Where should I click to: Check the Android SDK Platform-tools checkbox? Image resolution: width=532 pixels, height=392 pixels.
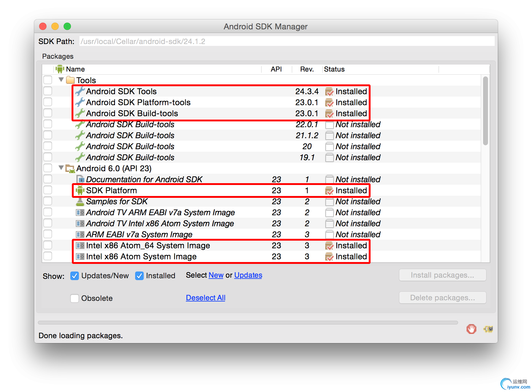48,102
